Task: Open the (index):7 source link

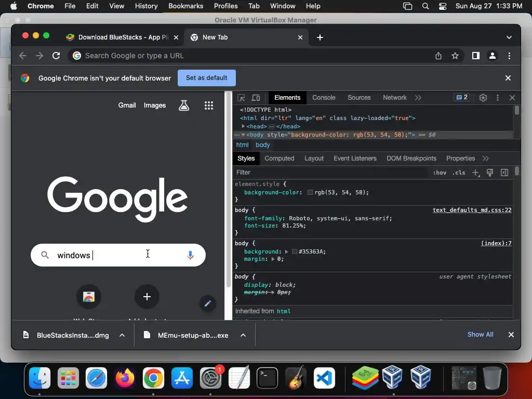Action: pyautogui.click(x=496, y=243)
